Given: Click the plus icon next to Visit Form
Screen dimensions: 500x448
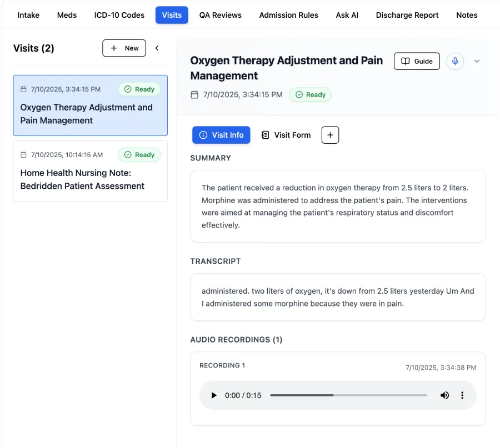Looking at the screenshot, I should (330, 134).
